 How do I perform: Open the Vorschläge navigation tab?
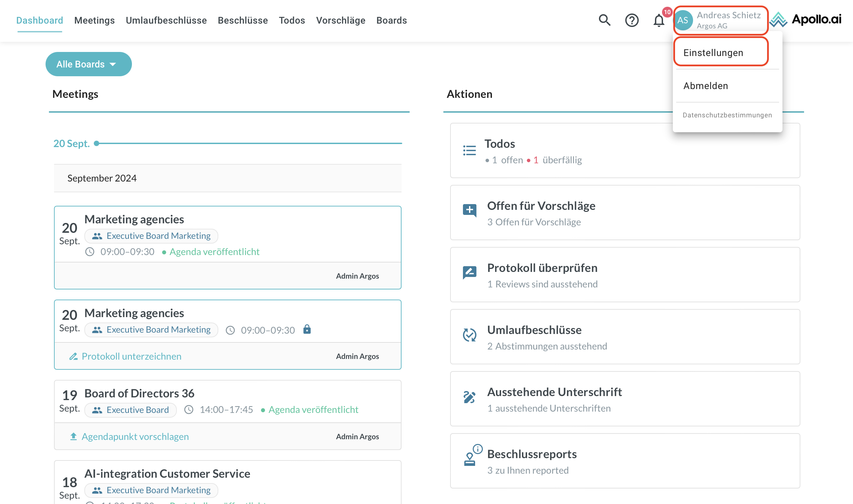(340, 20)
